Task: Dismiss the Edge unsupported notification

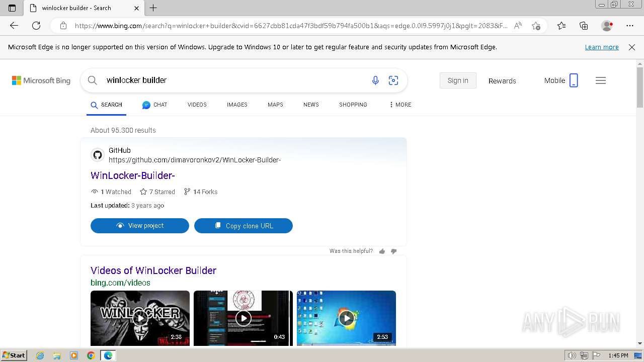Action: (x=632, y=47)
